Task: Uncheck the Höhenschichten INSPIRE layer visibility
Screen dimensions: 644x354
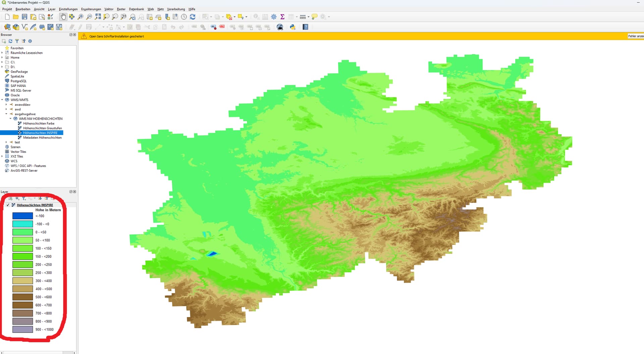Action: click(8, 205)
